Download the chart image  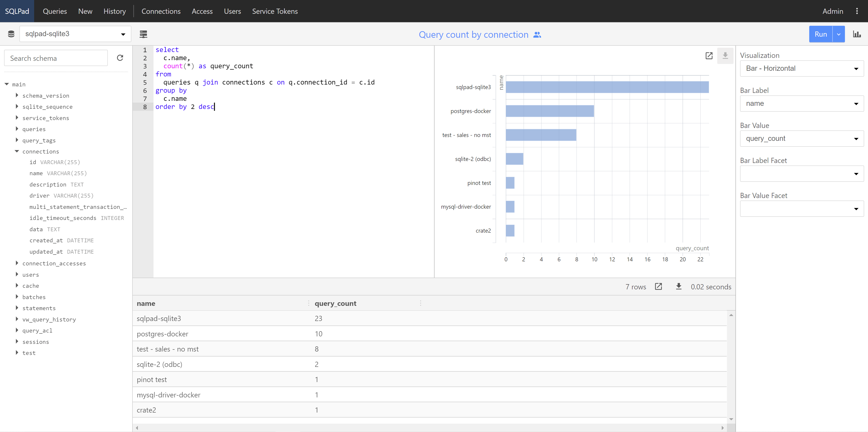pos(725,56)
